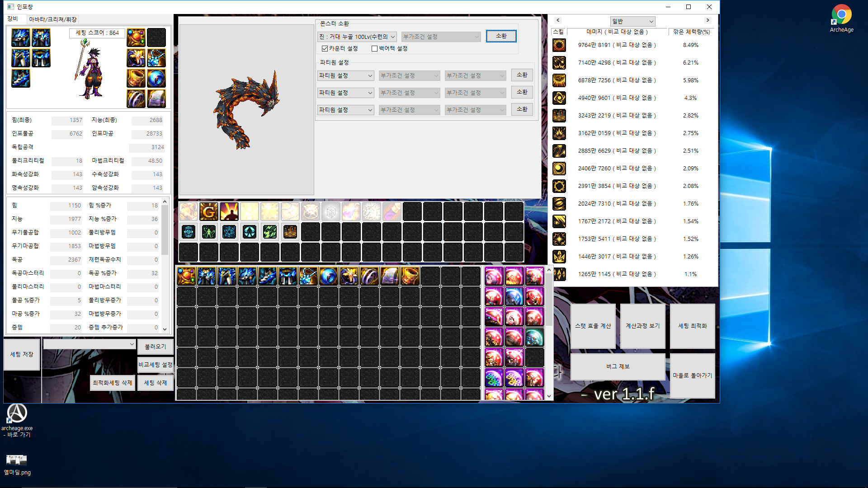Screen dimensions: 868x488
Task: Click skill icon beside 4940만 9601 damage
Action: (559, 98)
